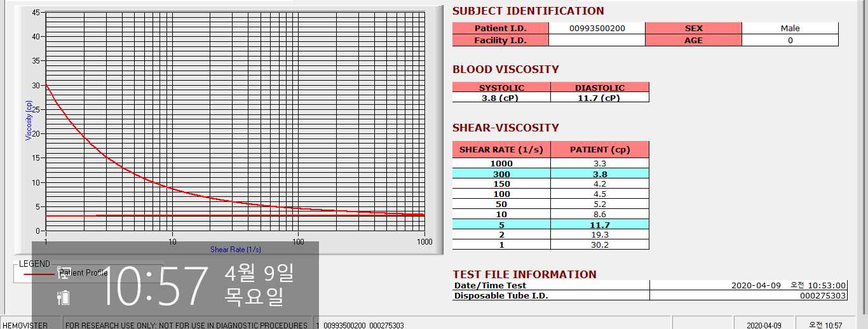This screenshot has width=868, height=329.
Task: Click the BLOOD VISCOSITY heading
Action: click(506, 69)
